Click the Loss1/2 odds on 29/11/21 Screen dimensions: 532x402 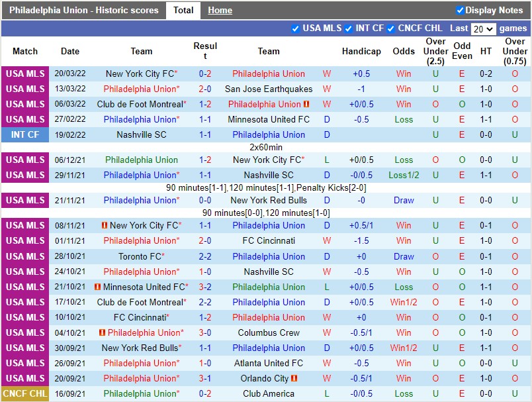(404, 176)
